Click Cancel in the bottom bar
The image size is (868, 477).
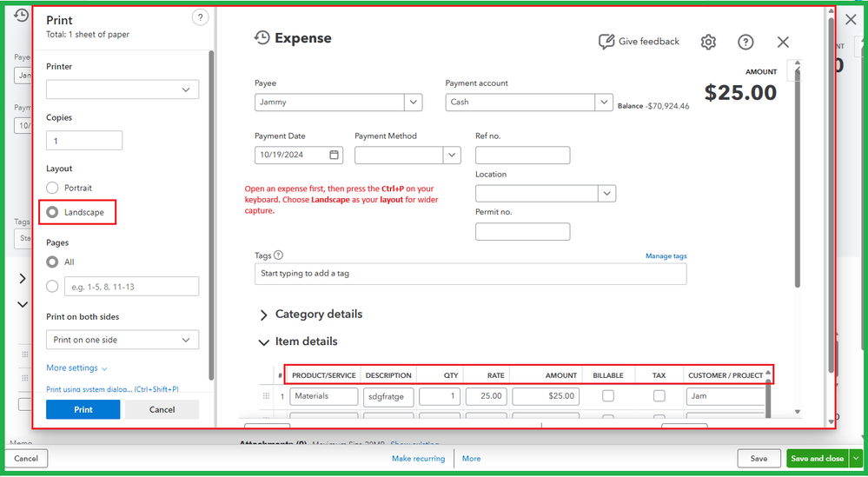(26, 459)
